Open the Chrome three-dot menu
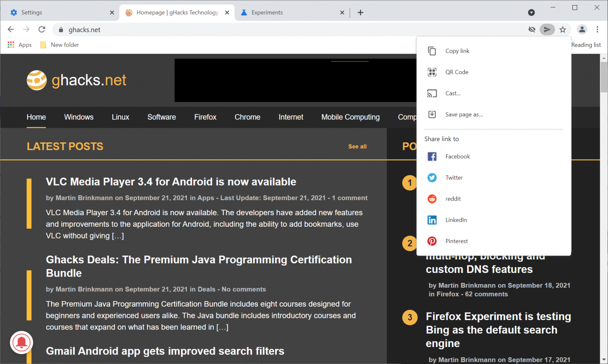608x364 pixels. 597,29
